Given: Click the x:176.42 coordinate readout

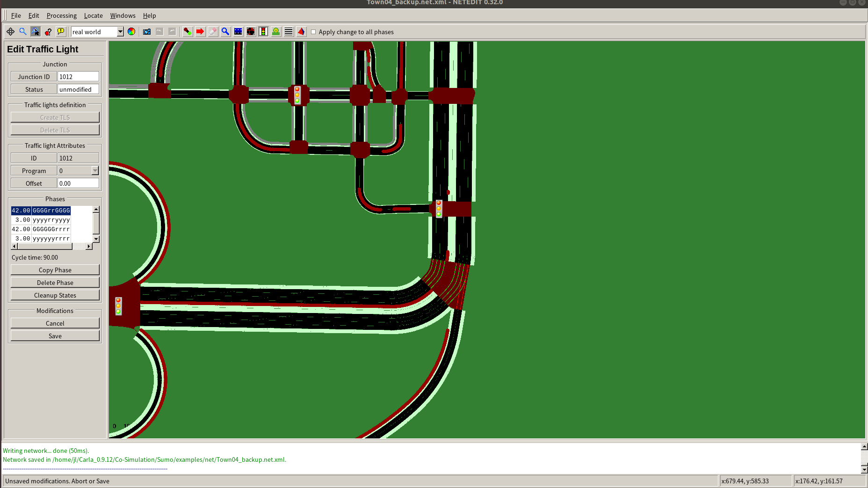Looking at the screenshot, I should click(819, 481).
